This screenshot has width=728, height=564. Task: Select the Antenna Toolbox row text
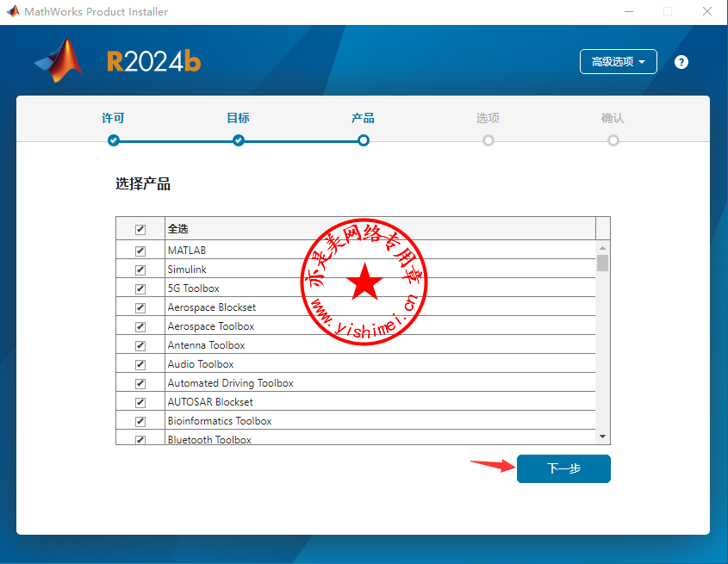tap(206, 345)
